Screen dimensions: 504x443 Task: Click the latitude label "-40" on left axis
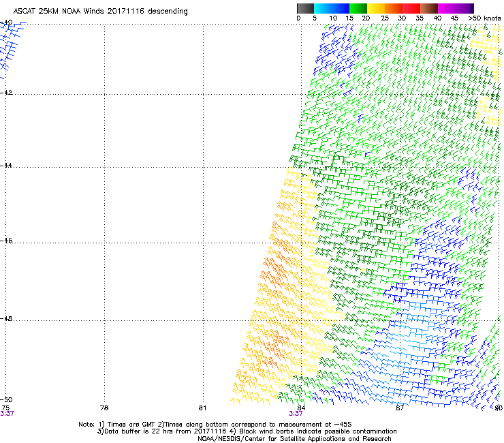6,22
